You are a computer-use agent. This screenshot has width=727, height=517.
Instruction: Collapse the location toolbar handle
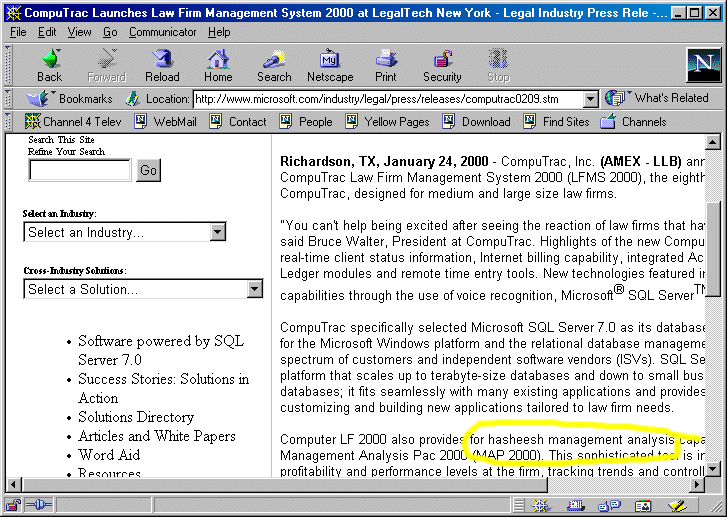click(7, 99)
